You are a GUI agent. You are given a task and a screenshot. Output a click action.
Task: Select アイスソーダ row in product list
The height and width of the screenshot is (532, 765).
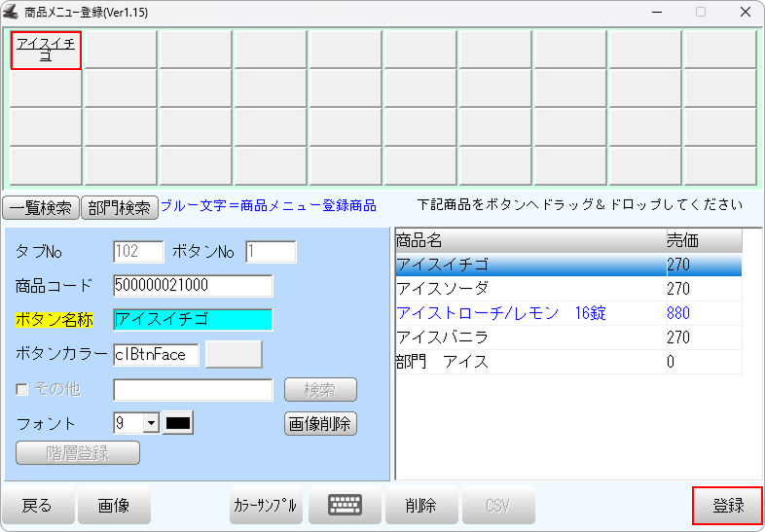coord(530,289)
